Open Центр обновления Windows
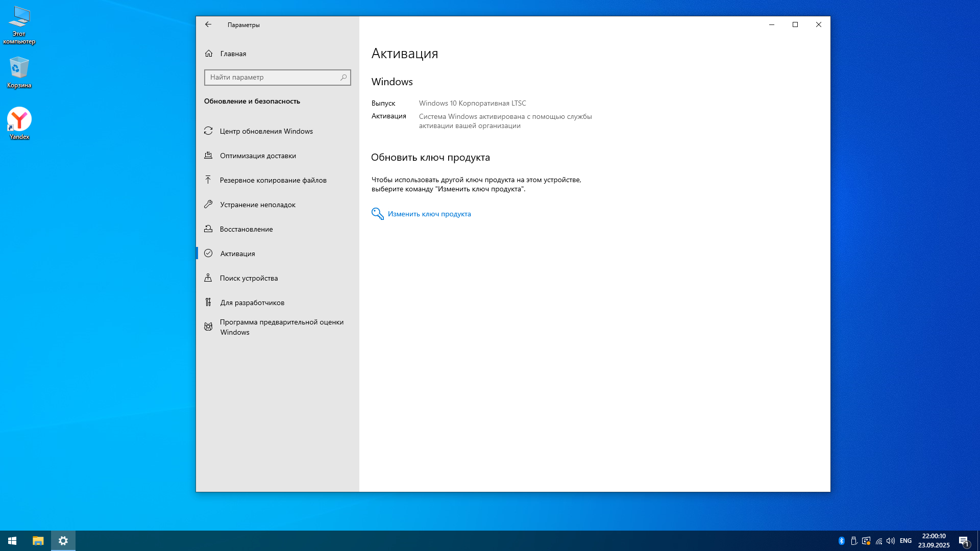 click(x=278, y=131)
